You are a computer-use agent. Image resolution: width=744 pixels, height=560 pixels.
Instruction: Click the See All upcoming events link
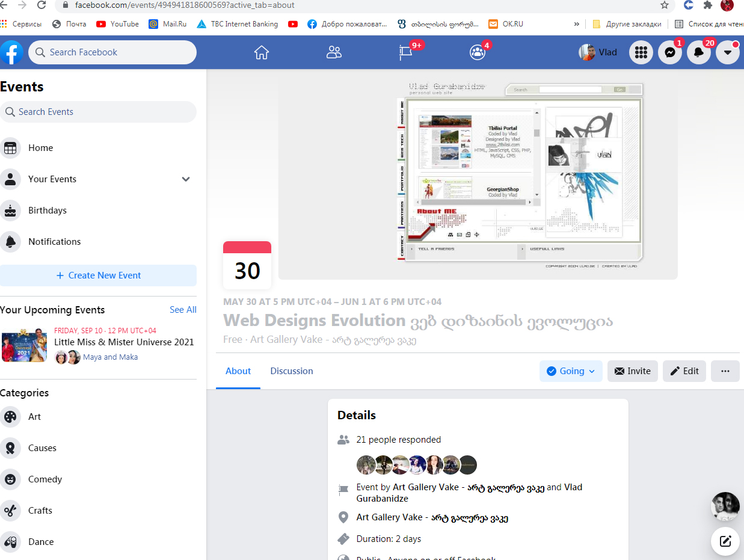[183, 310]
